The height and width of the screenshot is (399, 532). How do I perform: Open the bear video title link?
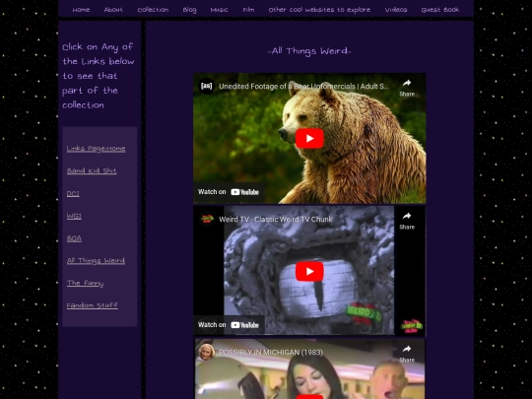click(303, 86)
